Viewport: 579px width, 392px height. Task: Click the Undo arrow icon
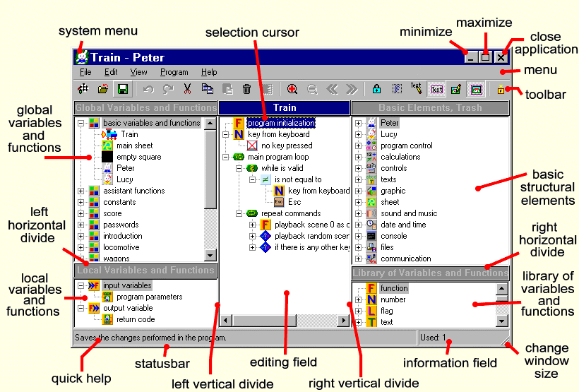coord(148,89)
